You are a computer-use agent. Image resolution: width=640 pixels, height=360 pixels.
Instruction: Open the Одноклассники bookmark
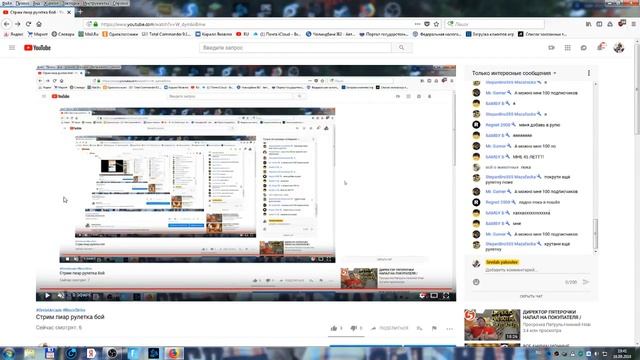120,34
